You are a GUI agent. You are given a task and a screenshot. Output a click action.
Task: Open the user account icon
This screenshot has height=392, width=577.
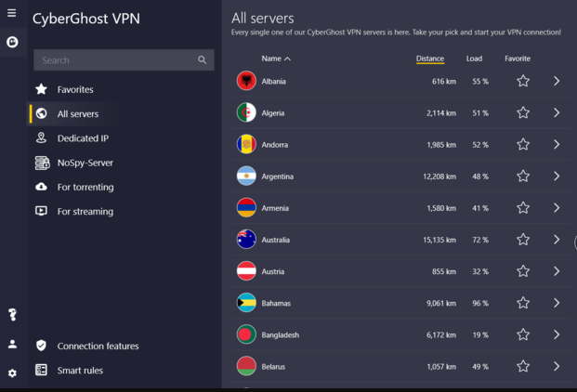[x=12, y=344]
